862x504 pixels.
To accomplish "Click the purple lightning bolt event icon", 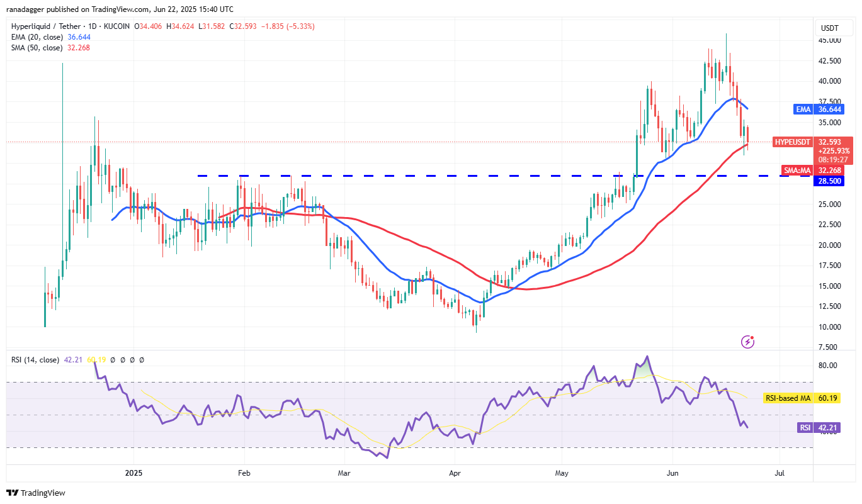I will 748,342.
